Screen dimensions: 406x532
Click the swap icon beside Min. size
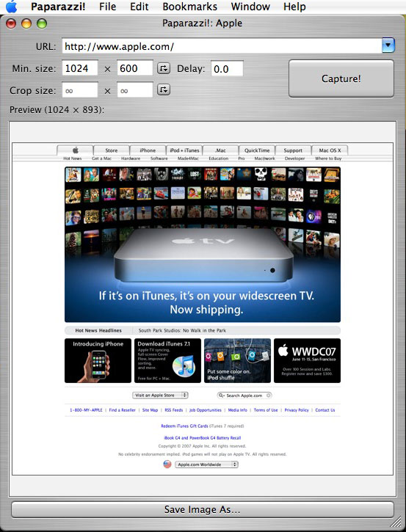pyautogui.click(x=163, y=68)
